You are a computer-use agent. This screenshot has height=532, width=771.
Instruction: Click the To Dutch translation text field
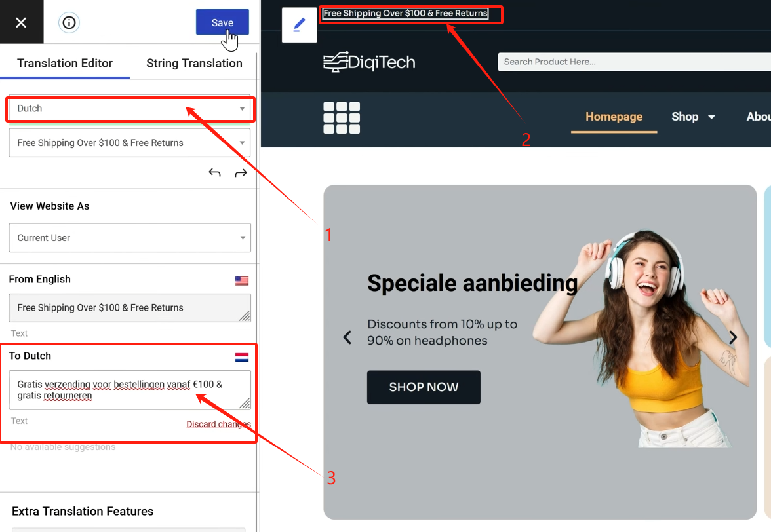pyautogui.click(x=130, y=390)
